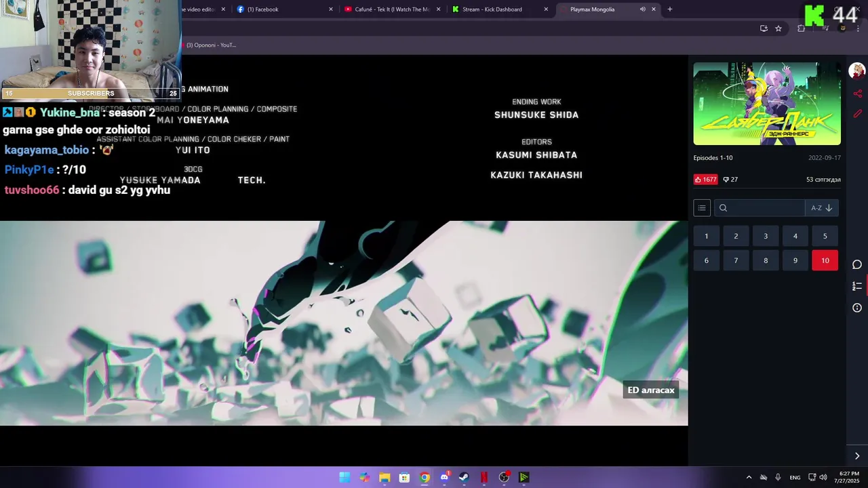The width and height of the screenshot is (868, 488).
Task: Collapse the side panel with the arrow
Action: [857, 456]
